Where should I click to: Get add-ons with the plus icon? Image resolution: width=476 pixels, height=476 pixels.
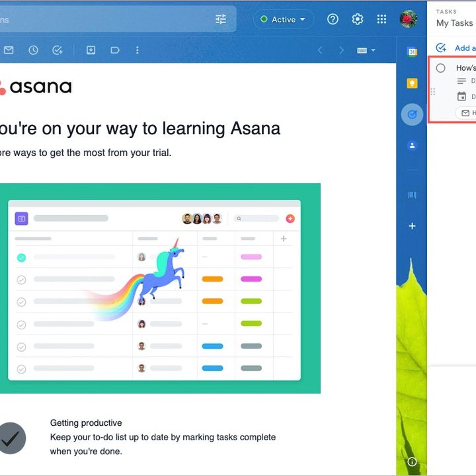pyautogui.click(x=412, y=226)
